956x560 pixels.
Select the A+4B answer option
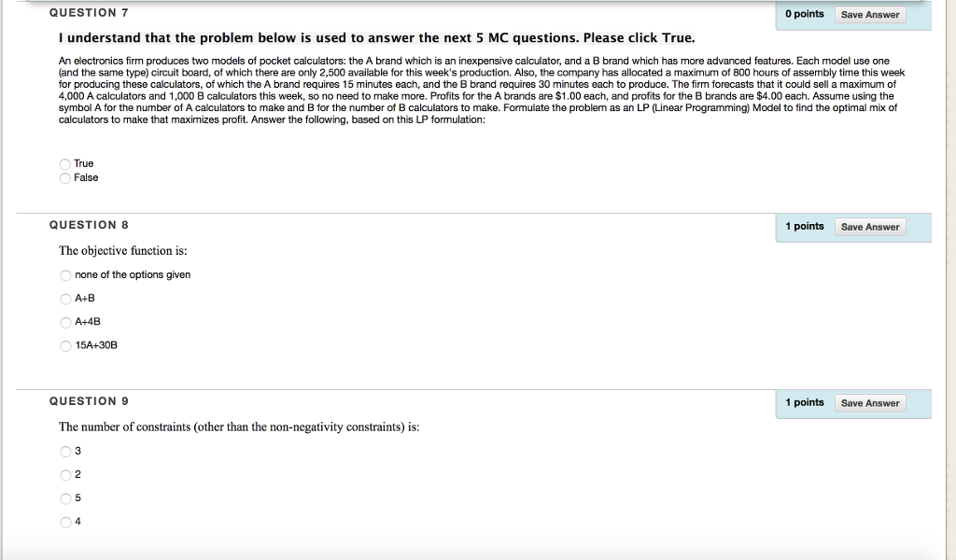[65, 321]
